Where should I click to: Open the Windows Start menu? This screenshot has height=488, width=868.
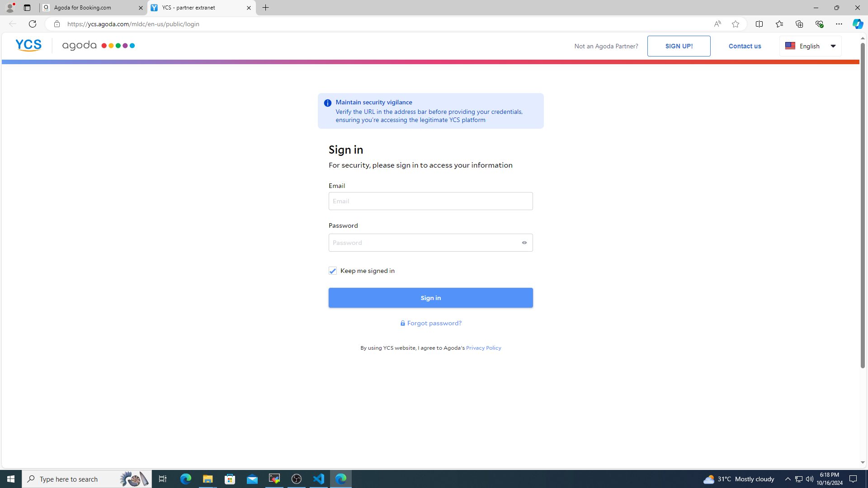coord(11,479)
